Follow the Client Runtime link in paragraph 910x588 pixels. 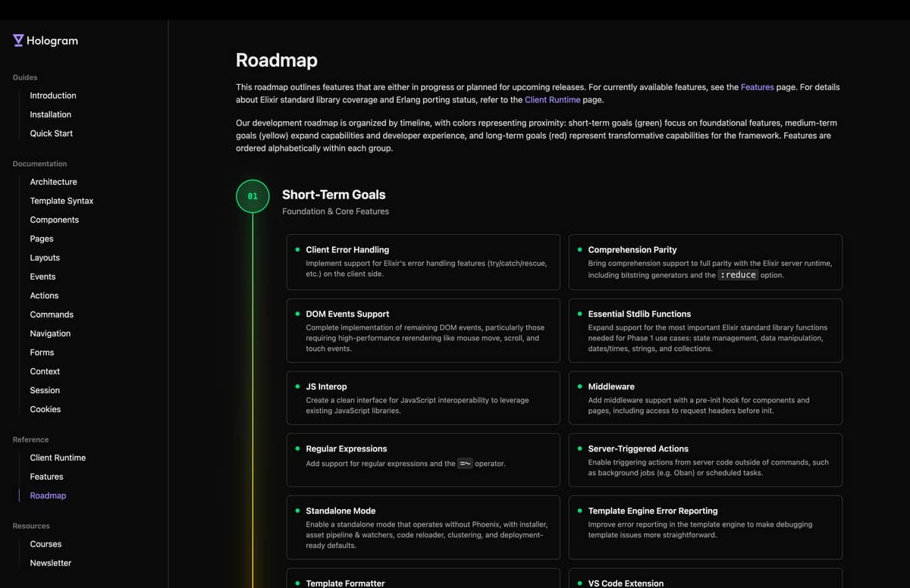pos(552,100)
